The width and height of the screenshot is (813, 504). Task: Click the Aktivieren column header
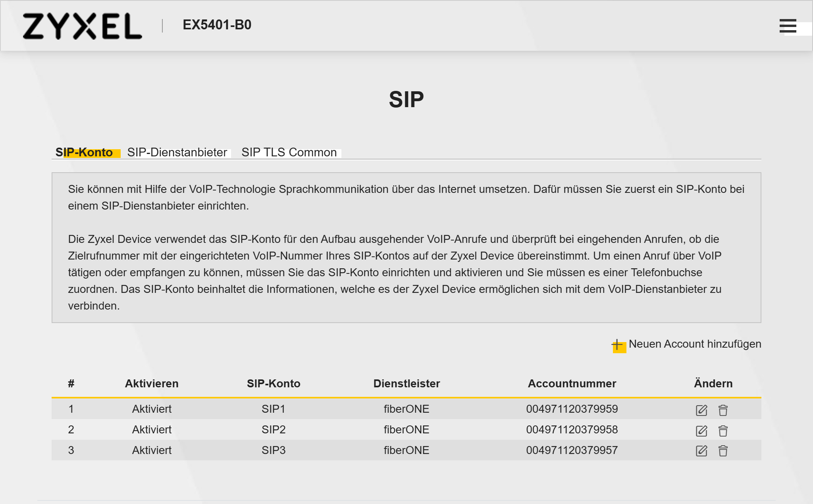click(152, 383)
